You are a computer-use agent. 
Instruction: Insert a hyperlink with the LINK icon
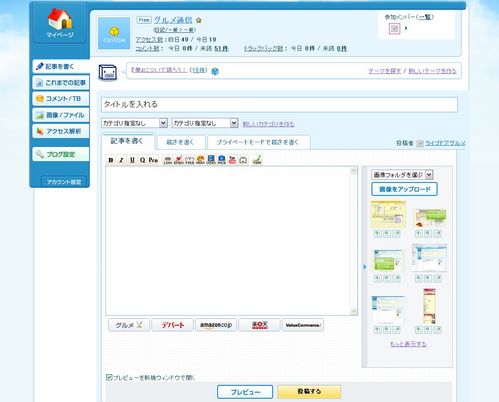pyautogui.click(x=168, y=160)
